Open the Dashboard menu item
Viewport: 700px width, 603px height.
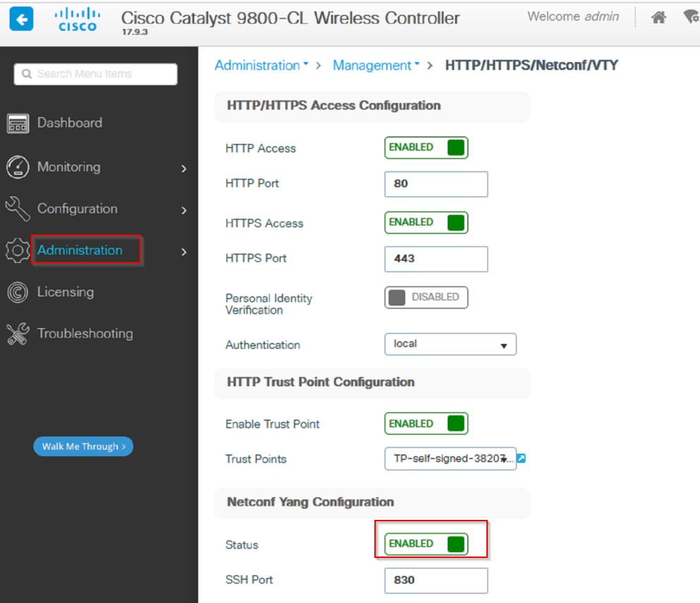pyautogui.click(x=70, y=123)
